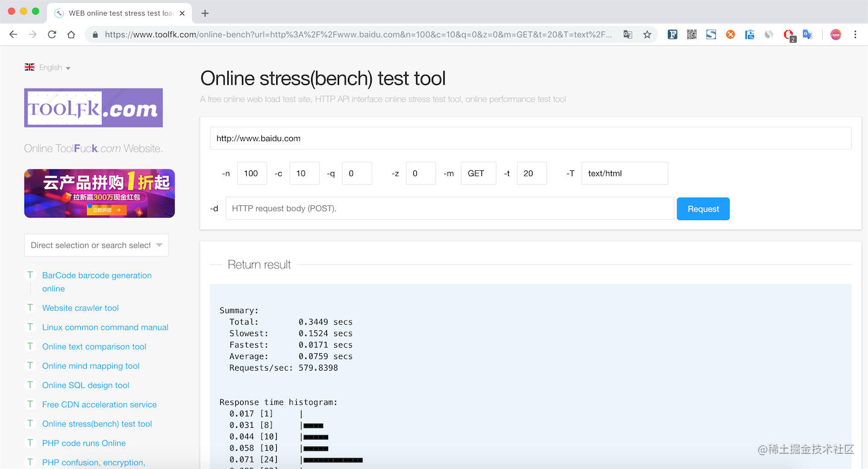
Task: Open Online SQL design tool
Action: tap(86, 385)
